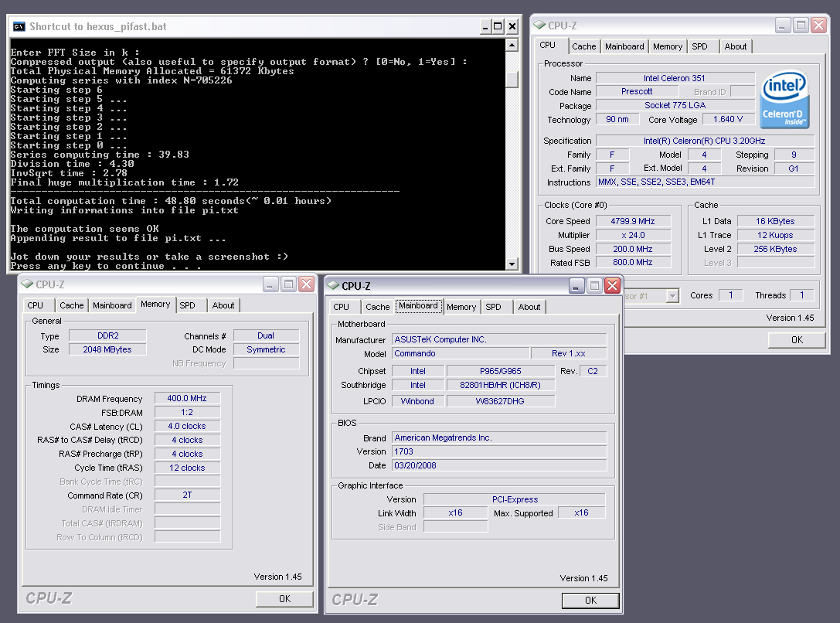The image size is (840, 623).
Task: Click the Core Speed value 4799.9 MHz
Action: [633, 221]
